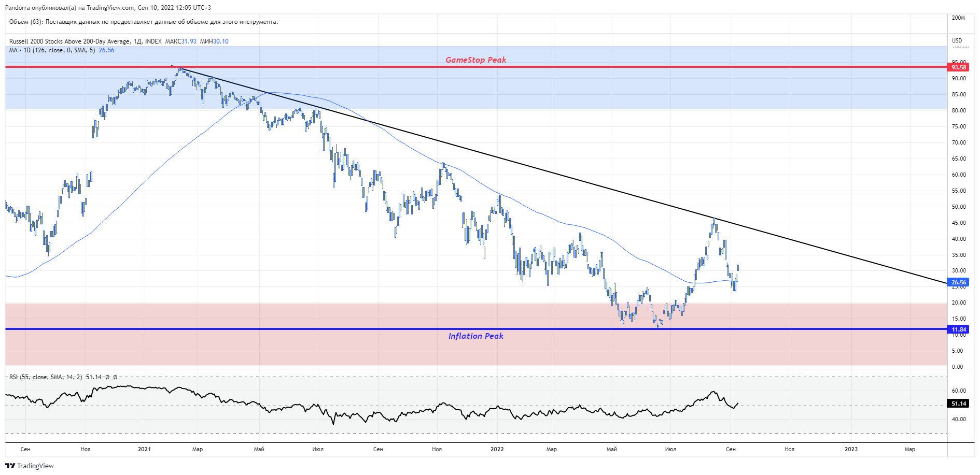Select the Inflation Peak text label
980x475 pixels.
(475, 336)
